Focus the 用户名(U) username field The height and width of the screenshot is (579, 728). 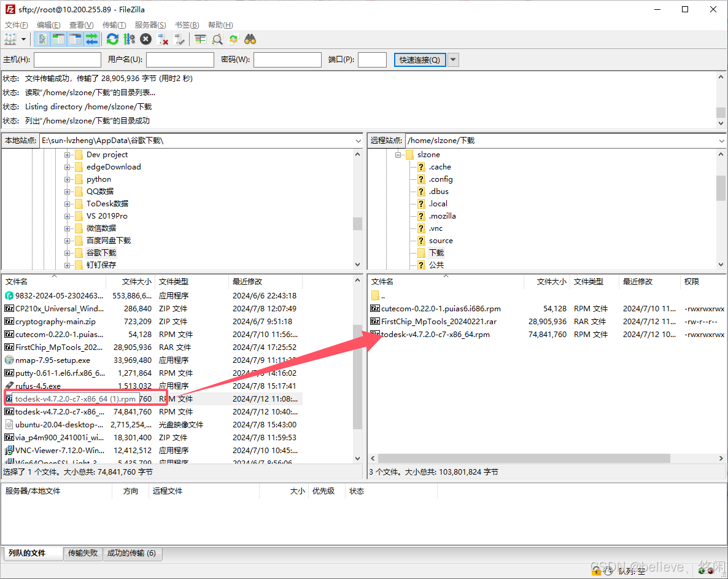point(180,60)
